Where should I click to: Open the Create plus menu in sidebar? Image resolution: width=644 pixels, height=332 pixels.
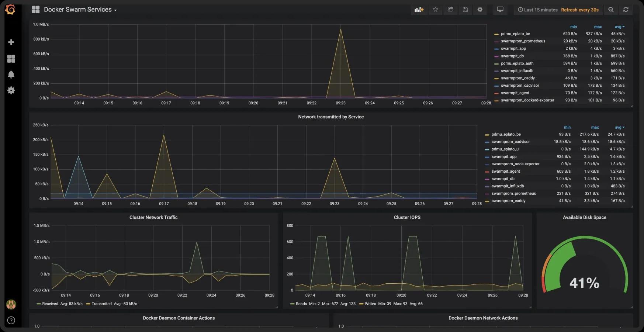(x=11, y=42)
